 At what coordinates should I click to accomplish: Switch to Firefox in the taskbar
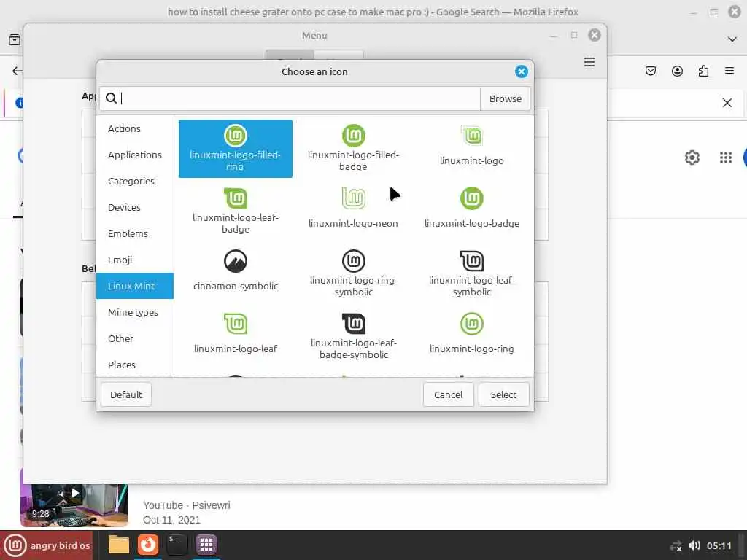coord(148,545)
